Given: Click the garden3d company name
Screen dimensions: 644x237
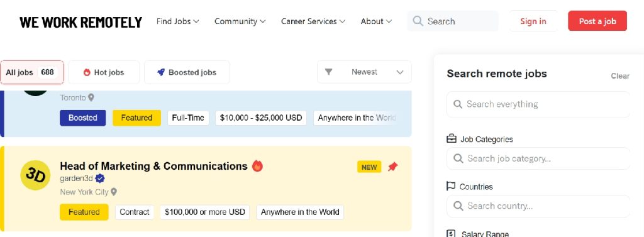Looking at the screenshot, I should tap(76, 179).
